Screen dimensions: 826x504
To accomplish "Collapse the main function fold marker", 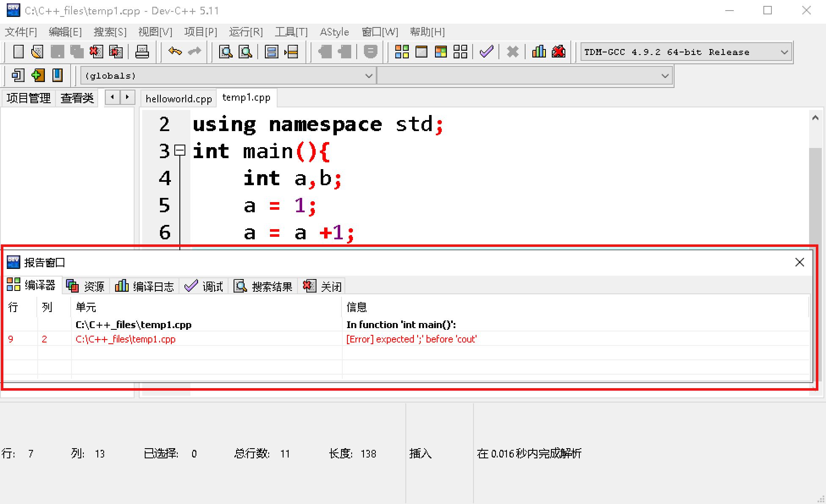I will pos(180,150).
